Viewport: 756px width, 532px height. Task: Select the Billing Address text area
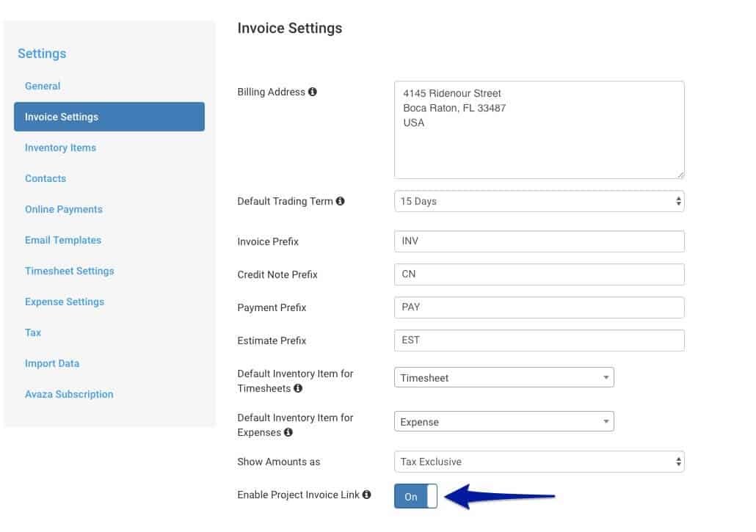tap(539, 128)
